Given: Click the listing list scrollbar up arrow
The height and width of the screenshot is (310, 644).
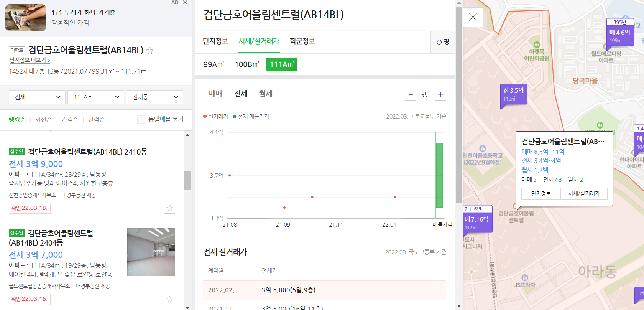Looking at the screenshot, I should click(x=187, y=135).
